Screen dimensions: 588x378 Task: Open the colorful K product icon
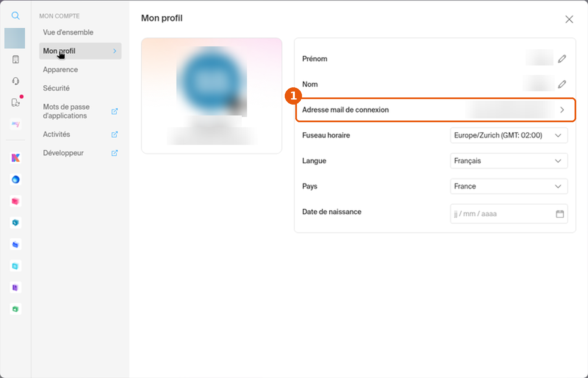[x=16, y=158]
